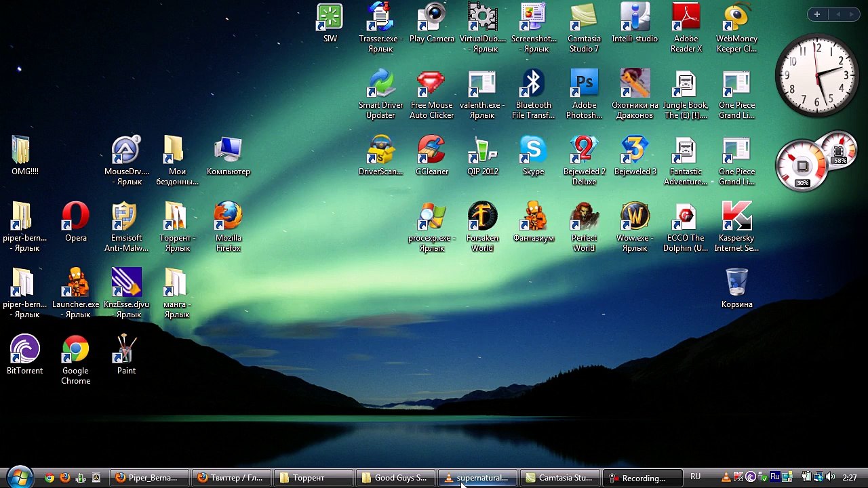Viewport: 868px width, 488px height.
Task: Open Мои бездонны... folder
Action: pos(177,161)
